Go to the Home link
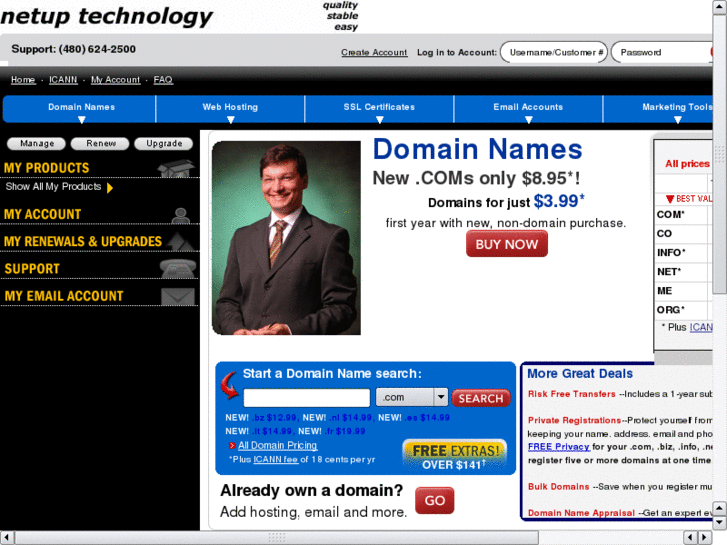 pos(23,80)
